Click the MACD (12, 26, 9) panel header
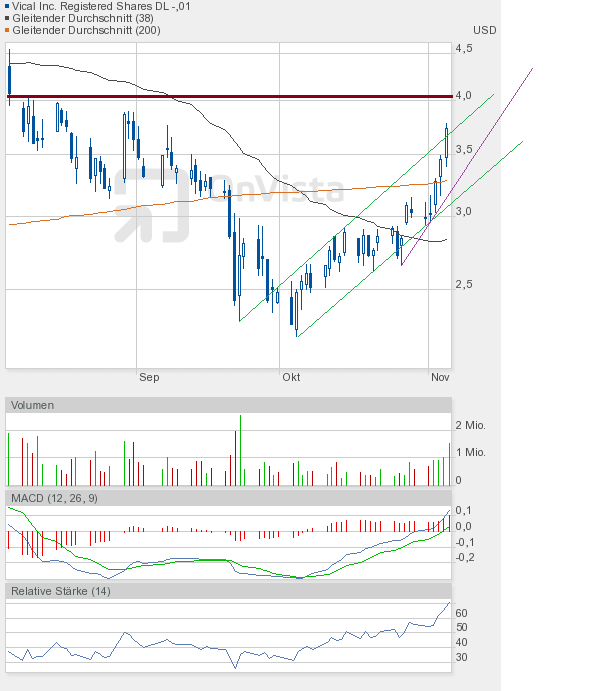This screenshot has height=691, width=614. pyautogui.click(x=54, y=498)
